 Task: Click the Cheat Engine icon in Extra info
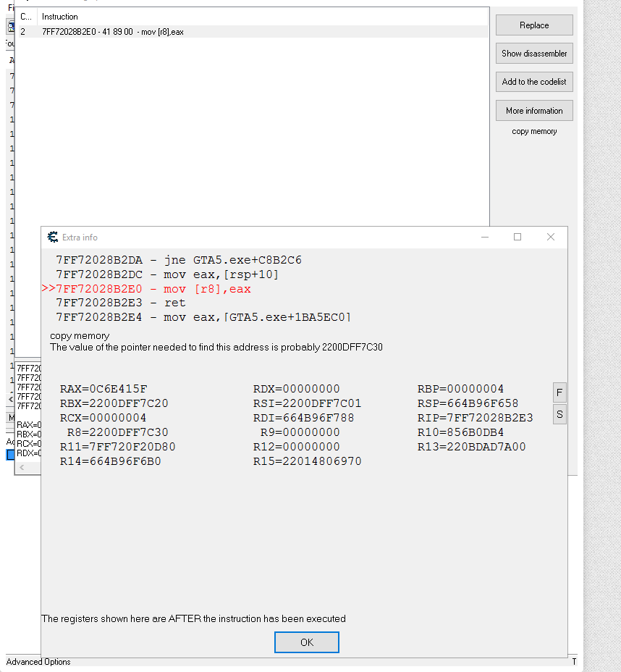[53, 237]
